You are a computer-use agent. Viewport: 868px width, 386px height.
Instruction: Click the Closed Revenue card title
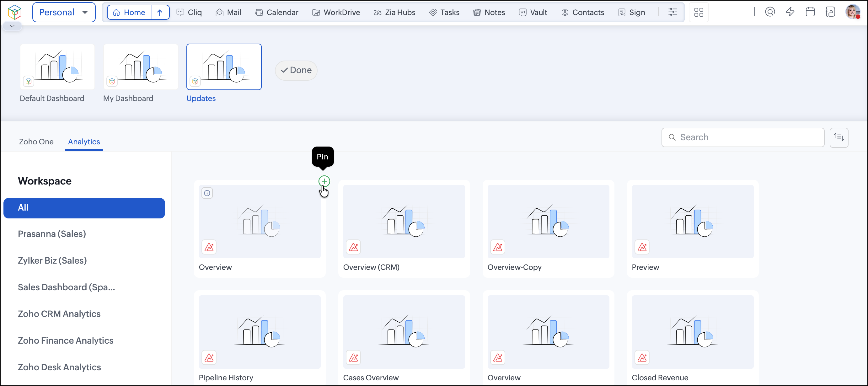coord(660,378)
